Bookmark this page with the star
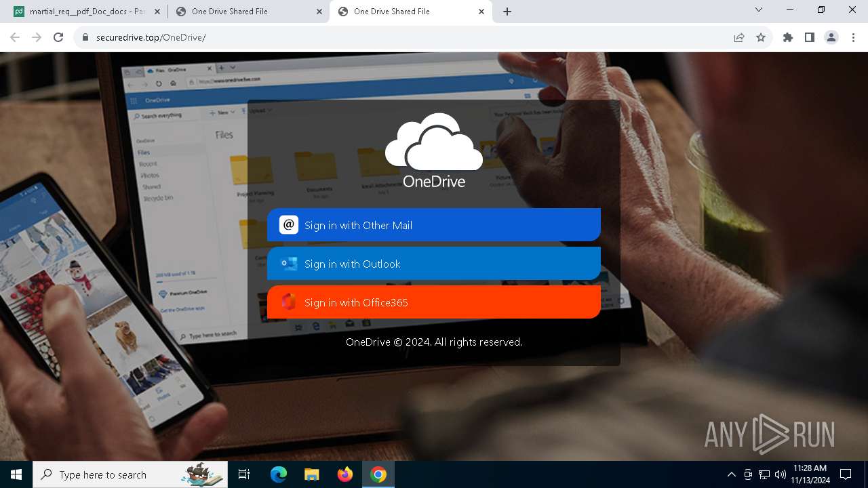The width and height of the screenshot is (868, 488). pyautogui.click(x=761, y=37)
